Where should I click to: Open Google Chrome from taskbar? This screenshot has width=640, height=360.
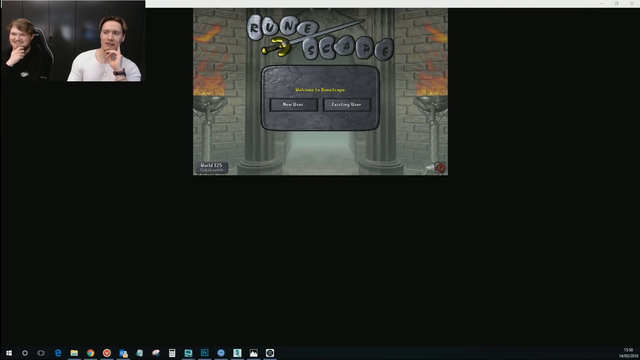tap(90, 353)
